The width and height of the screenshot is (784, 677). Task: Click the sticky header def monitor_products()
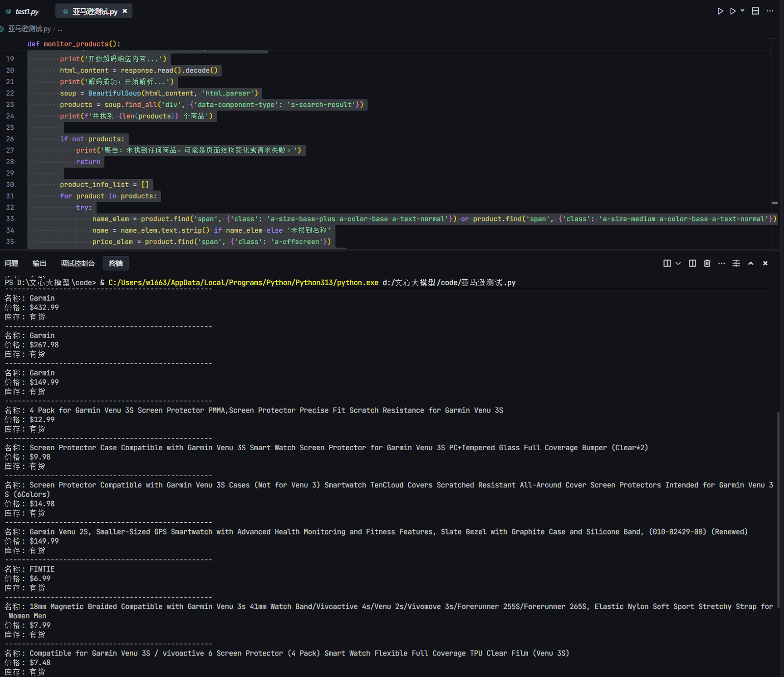tap(74, 44)
